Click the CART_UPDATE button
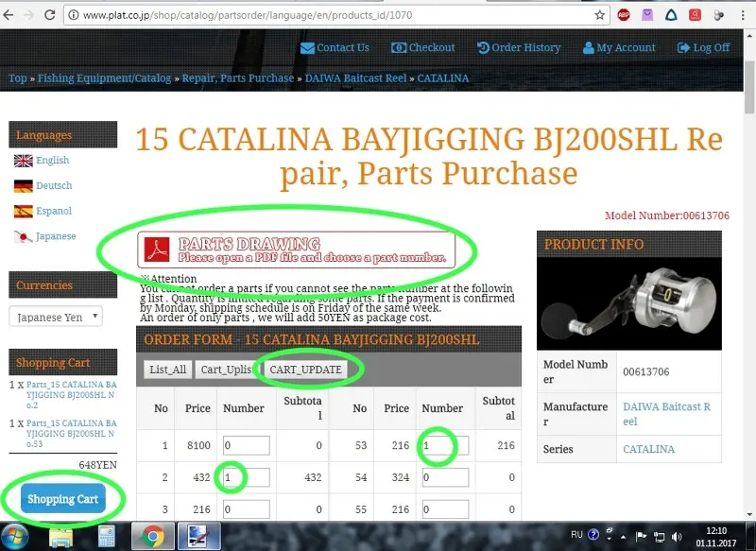This screenshot has width=756, height=551. tap(305, 370)
